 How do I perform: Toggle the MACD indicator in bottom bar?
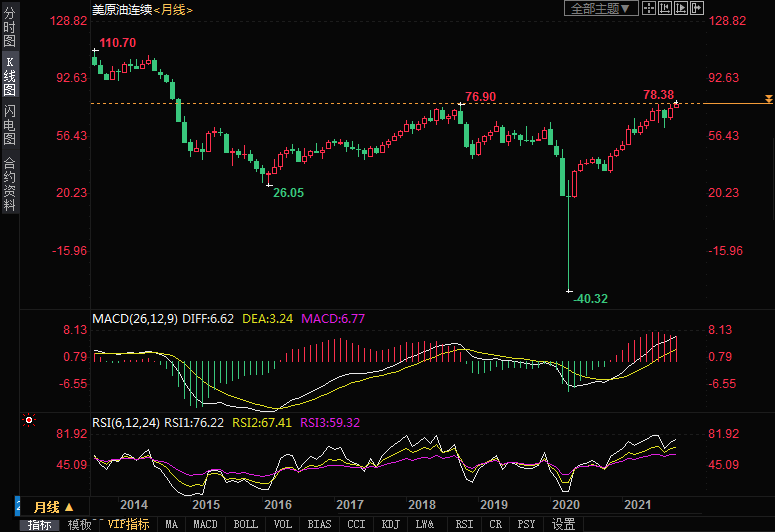tap(205, 524)
